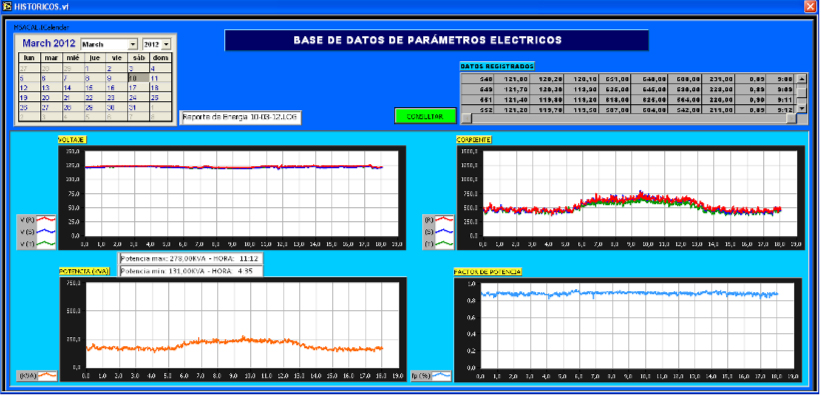Click the LabVIEW icon in the title bar
The height and width of the screenshot is (396, 821).
[x=7, y=6]
